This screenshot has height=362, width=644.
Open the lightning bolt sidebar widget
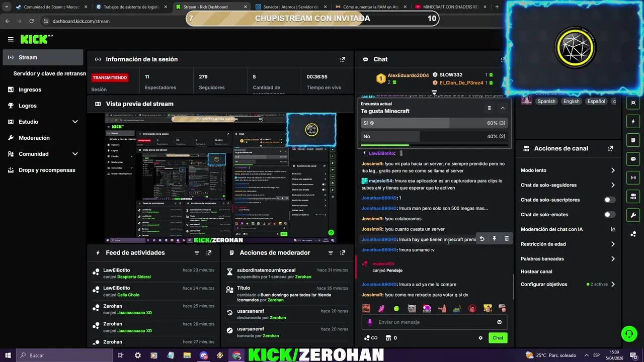click(633, 122)
